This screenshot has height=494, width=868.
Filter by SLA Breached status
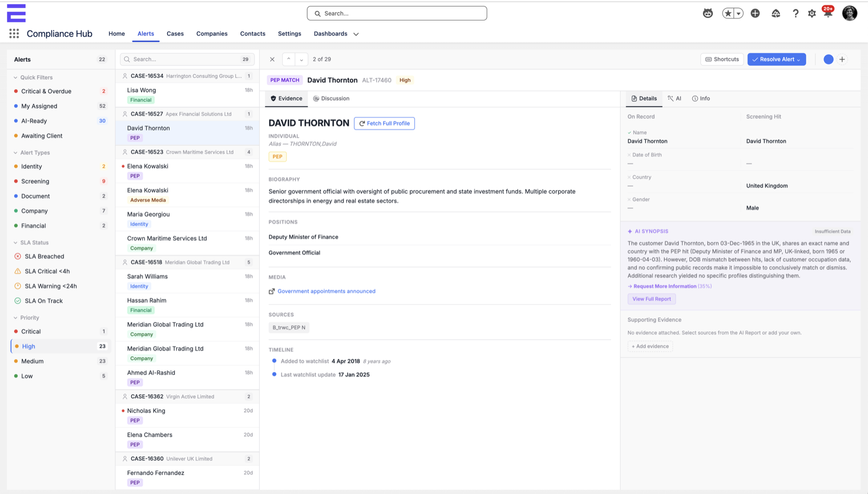tap(61, 256)
